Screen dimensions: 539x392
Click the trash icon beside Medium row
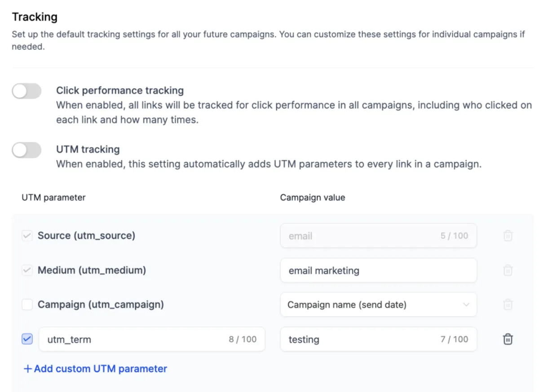tap(508, 270)
